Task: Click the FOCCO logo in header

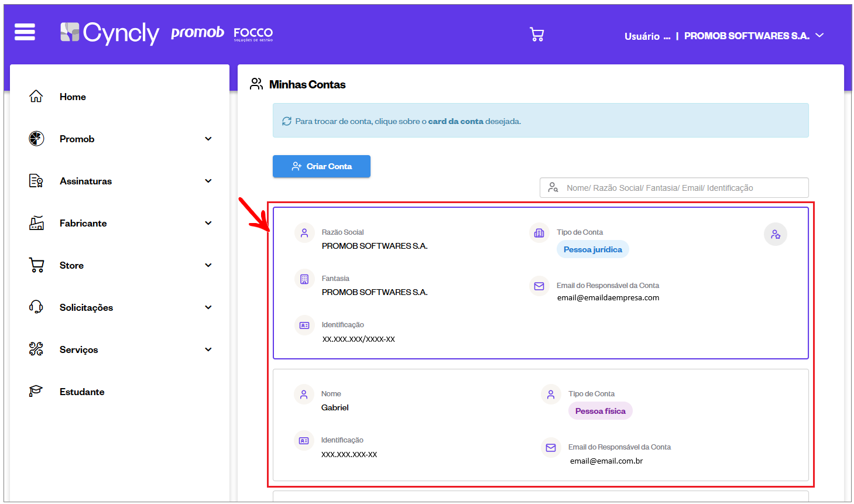Action: [x=253, y=34]
